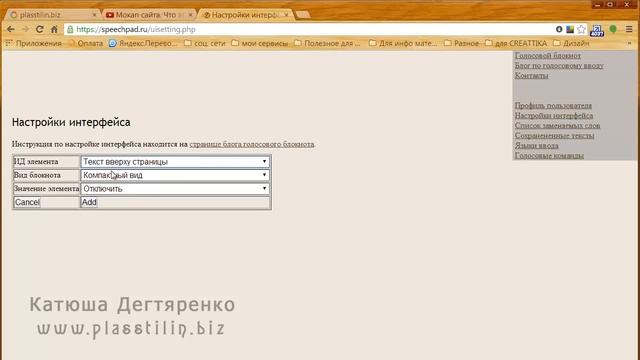Open the Языки ввода link
Viewport: 640px width, 360px height.
pos(536,145)
